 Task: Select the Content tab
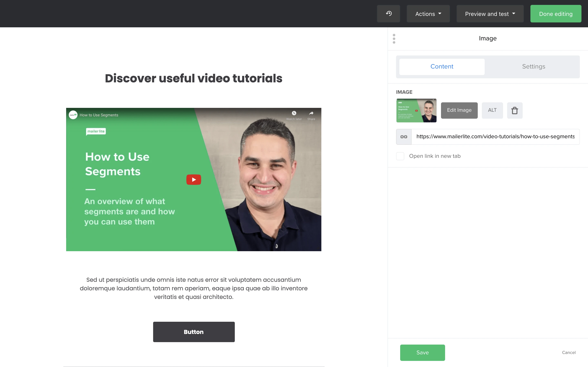click(x=441, y=66)
